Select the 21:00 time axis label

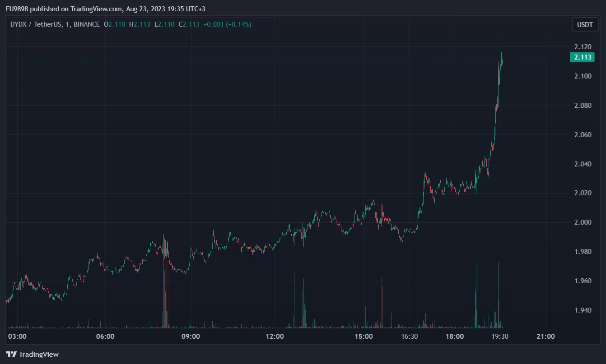coord(545,336)
